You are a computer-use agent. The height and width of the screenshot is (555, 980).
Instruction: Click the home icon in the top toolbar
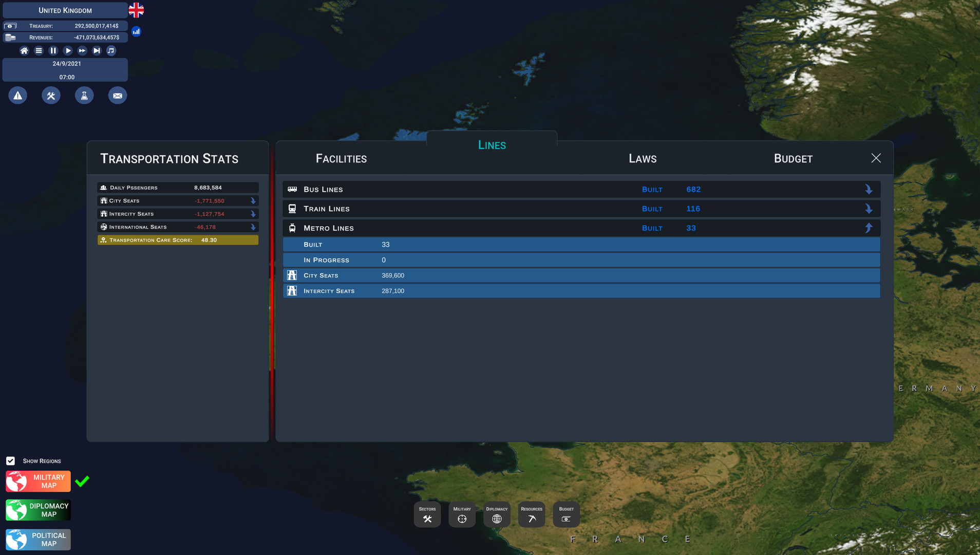pos(24,50)
